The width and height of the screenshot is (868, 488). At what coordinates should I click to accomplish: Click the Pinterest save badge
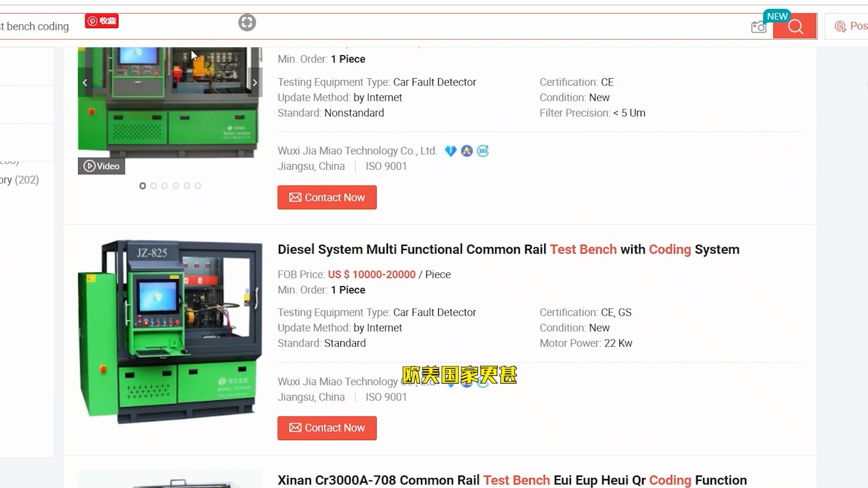[102, 21]
